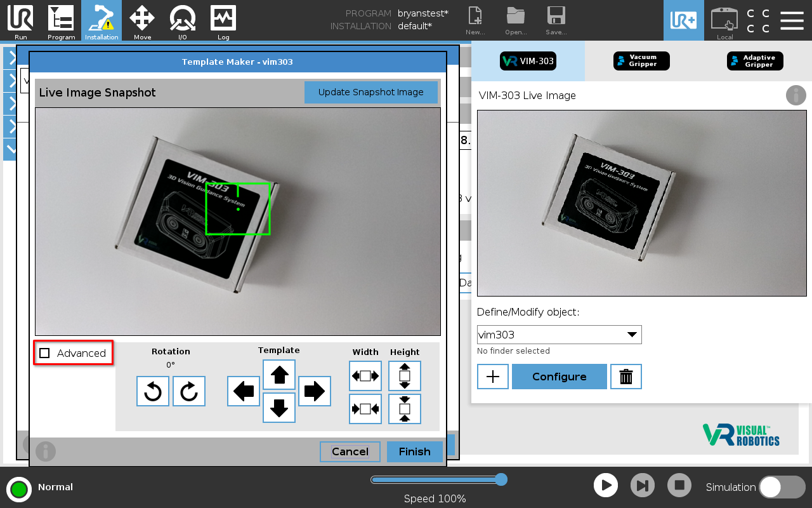Toggle the Simulation switch
This screenshot has height=508, width=812.
(x=782, y=487)
